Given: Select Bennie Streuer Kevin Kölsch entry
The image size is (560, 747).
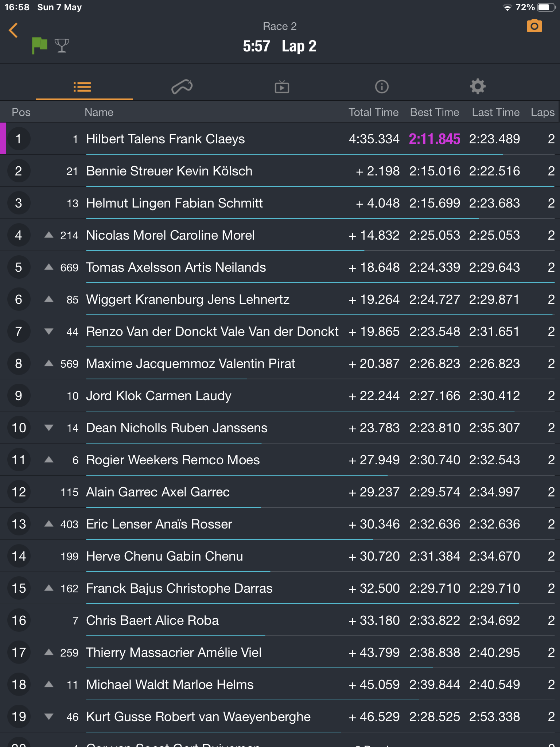Looking at the screenshot, I should tap(169, 171).
